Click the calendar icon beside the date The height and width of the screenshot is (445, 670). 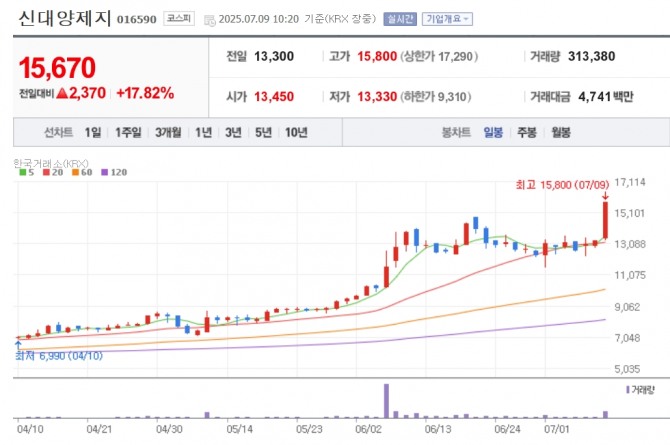pyautogui.click(x=209, y=19)
